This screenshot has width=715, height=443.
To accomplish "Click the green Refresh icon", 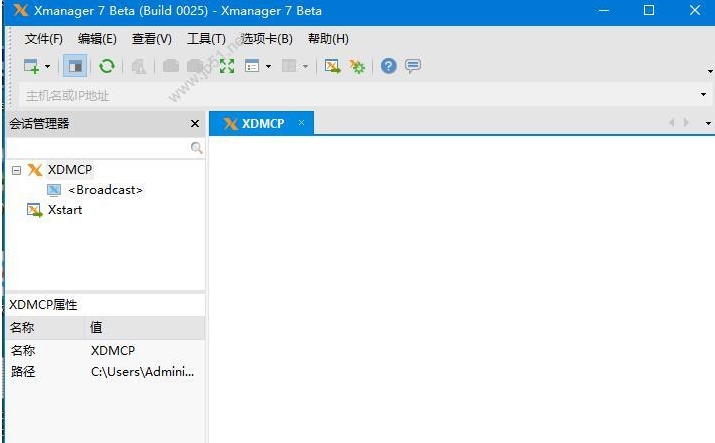I will tap(107, 66).
